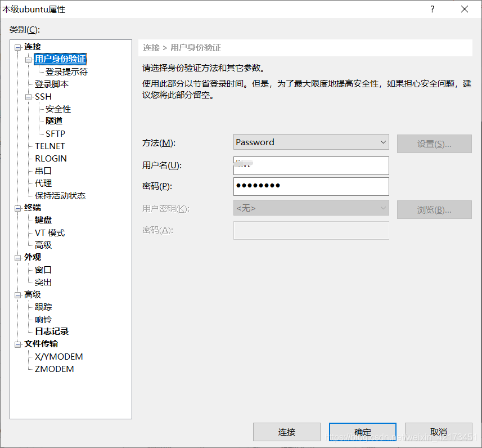The height and width of the screenshot is (448, 482).
Task: Open the RLOGIN settings page
Action: pos(51,158)
